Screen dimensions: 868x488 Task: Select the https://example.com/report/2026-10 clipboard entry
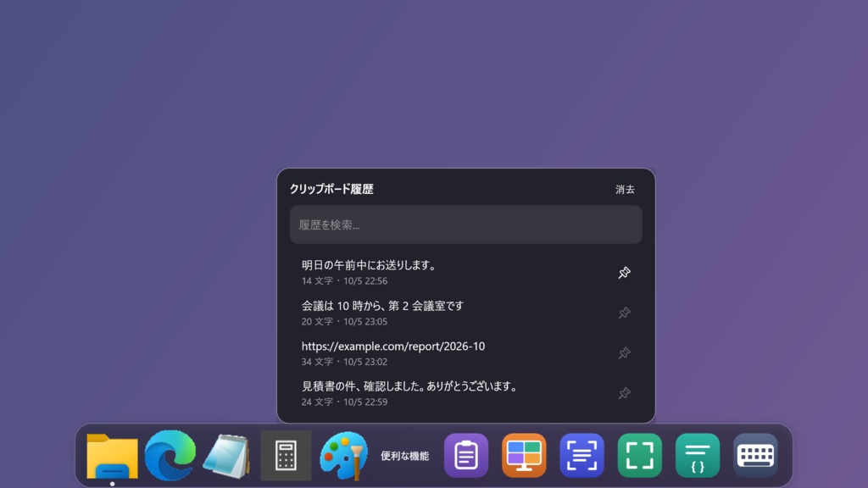(465, 353)
